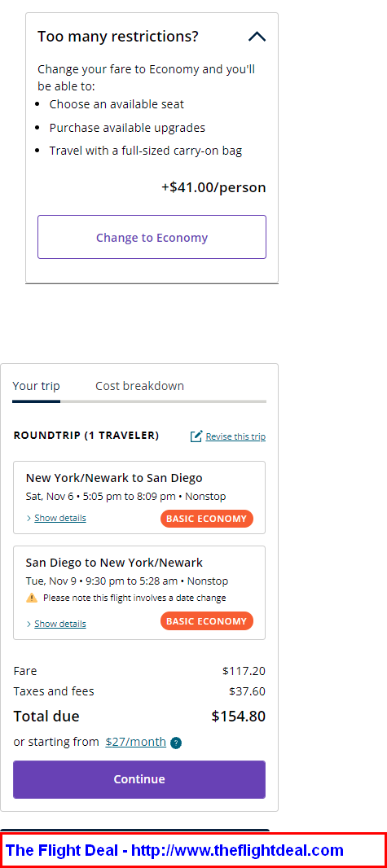This screenshot has height=868, width=387.
Task: Click the Basic Economy badge on outbound flight
Action: [206, 519]
